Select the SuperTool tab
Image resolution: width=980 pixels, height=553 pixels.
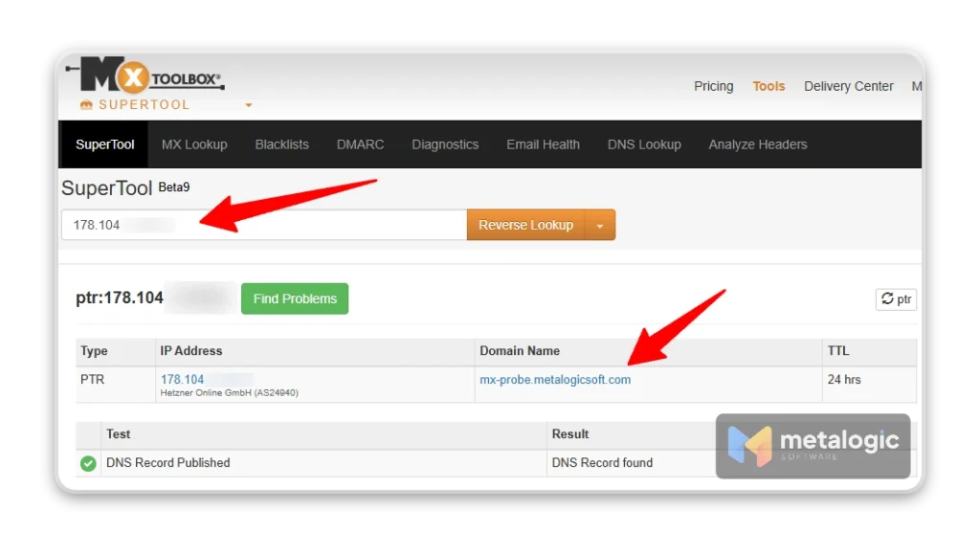[104, 144]
